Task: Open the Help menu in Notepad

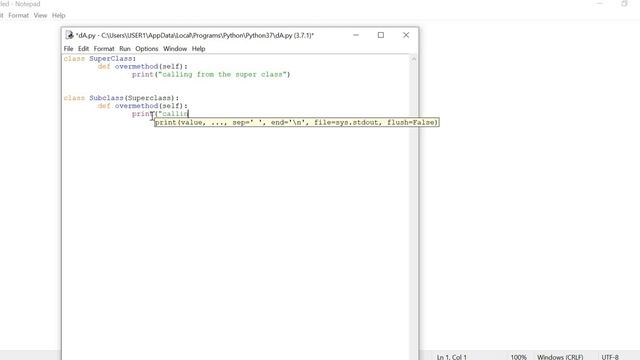Action: tap(58, 16)
